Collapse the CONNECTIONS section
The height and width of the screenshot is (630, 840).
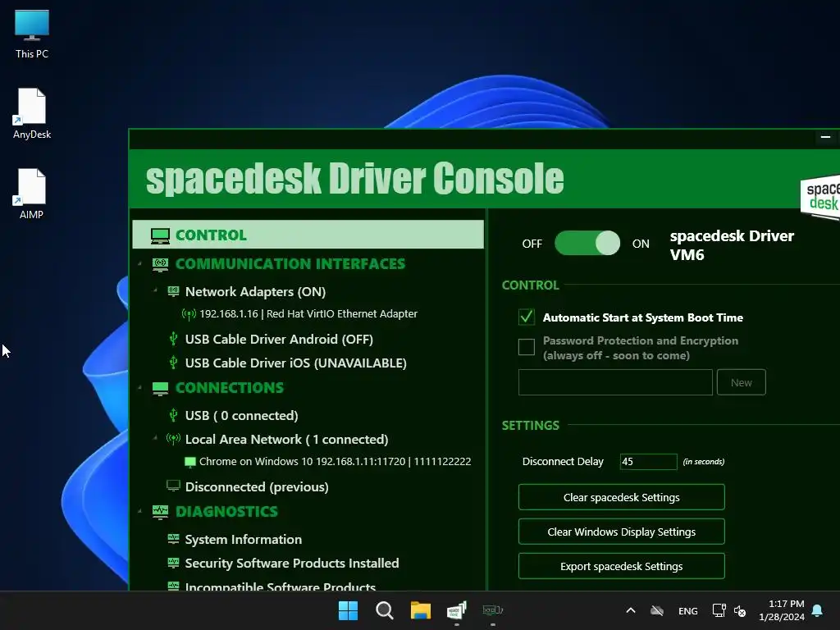click(x=140, y=388)
